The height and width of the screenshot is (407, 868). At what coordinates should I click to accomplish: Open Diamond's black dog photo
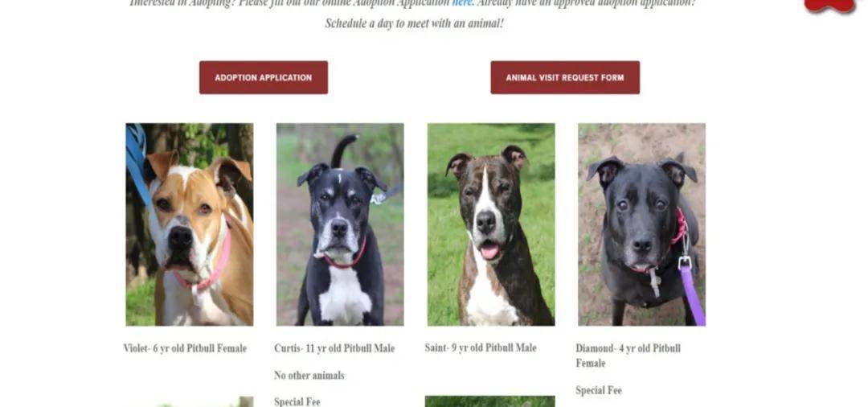[x=641, y=224]
